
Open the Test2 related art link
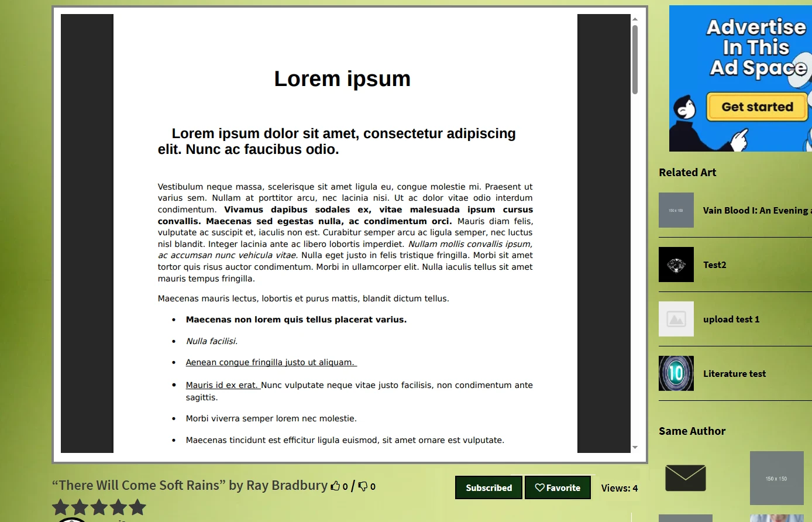tap(714, 265)
